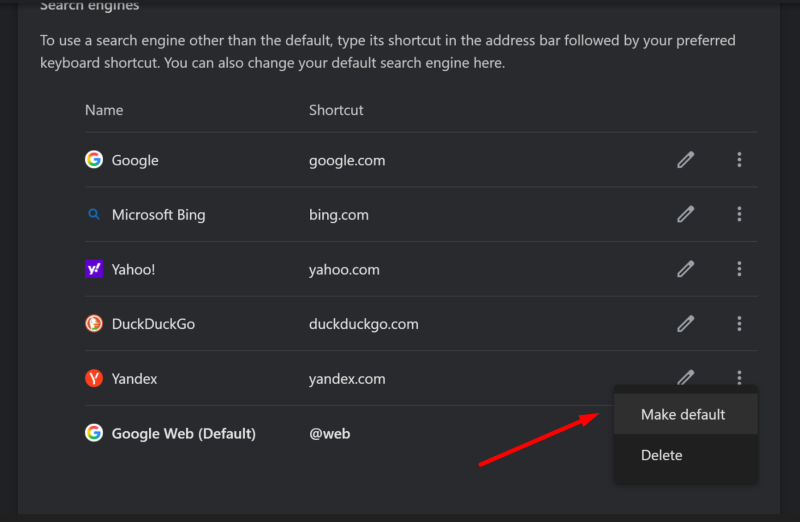This screenshot has width=800, height=522.
Task: Click the google.com shortcut text
Action: [347, 160]
